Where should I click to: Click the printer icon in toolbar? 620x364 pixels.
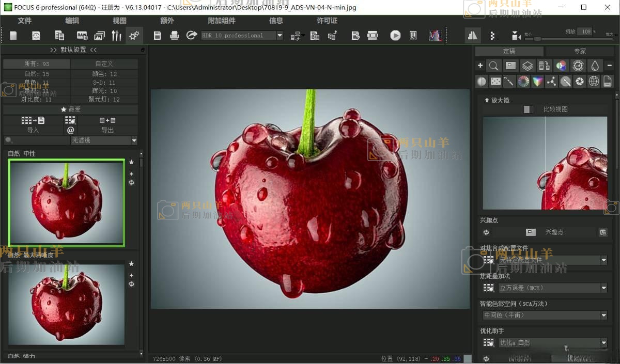coord(175,36)
